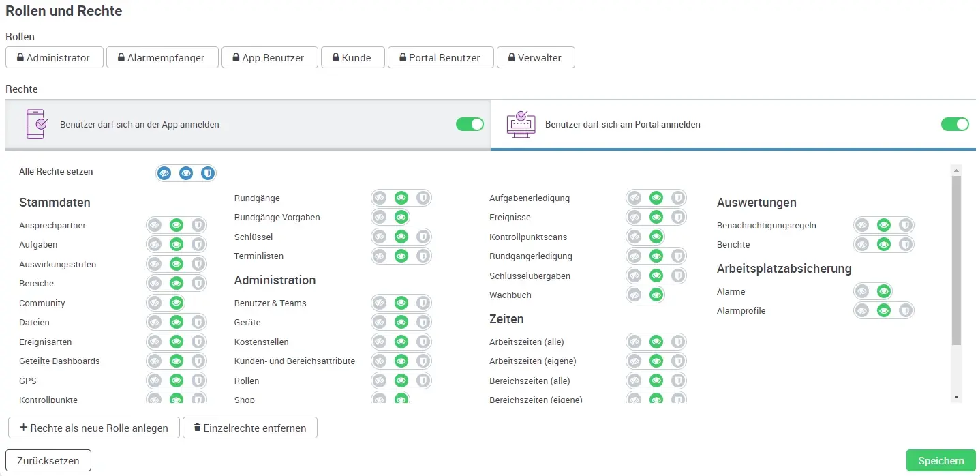Image resolution: width=980 pixels, height=476 pixels.
Task: Switch to the Kunde role
Action: point(352,57)
